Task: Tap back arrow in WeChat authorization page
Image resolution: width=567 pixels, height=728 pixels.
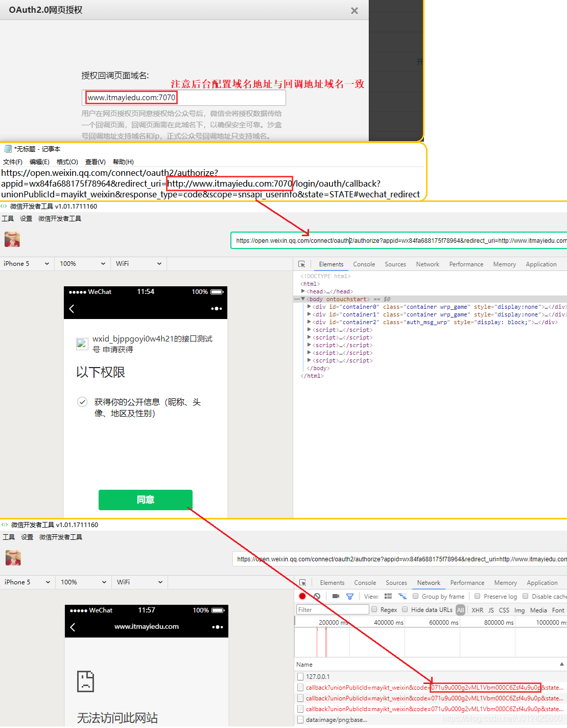Action: (x=72, y=308)
